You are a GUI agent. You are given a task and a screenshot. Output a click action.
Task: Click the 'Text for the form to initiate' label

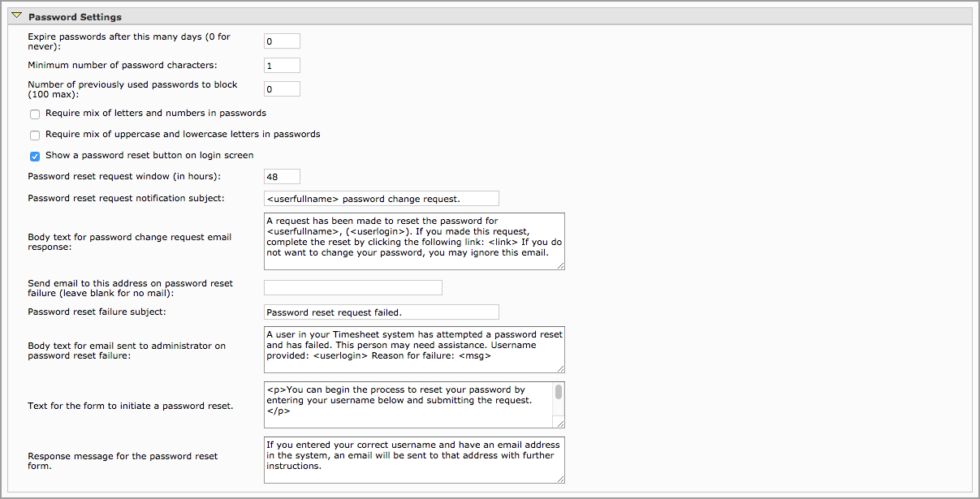(131, 406)
